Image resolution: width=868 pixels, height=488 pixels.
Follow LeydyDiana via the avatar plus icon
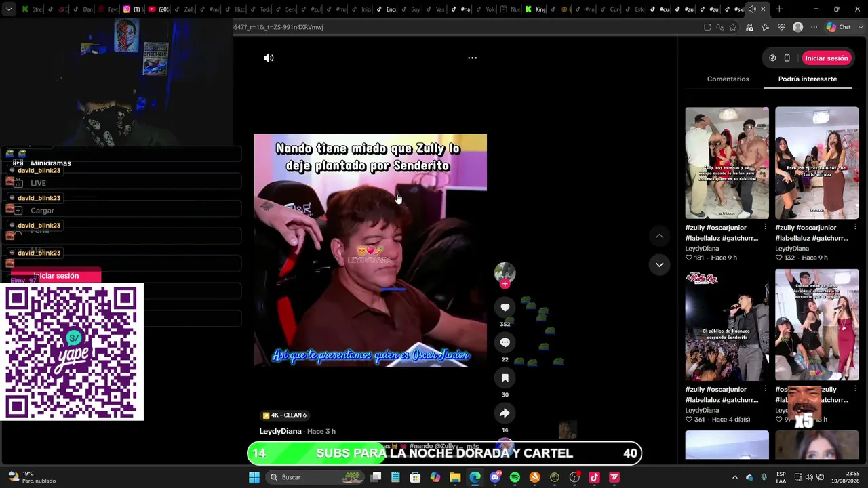(x=505, y=284)
